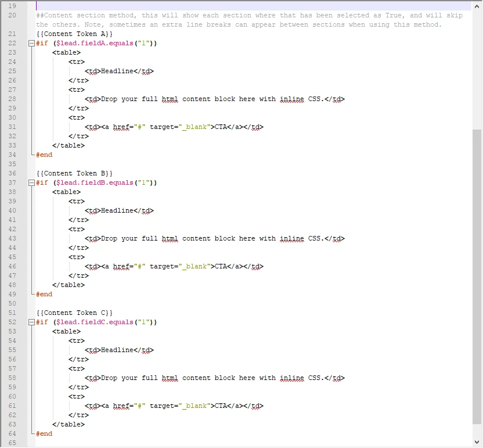Click '{{Content Token A}}' text

pyautogui.click(x=74, y=34)
